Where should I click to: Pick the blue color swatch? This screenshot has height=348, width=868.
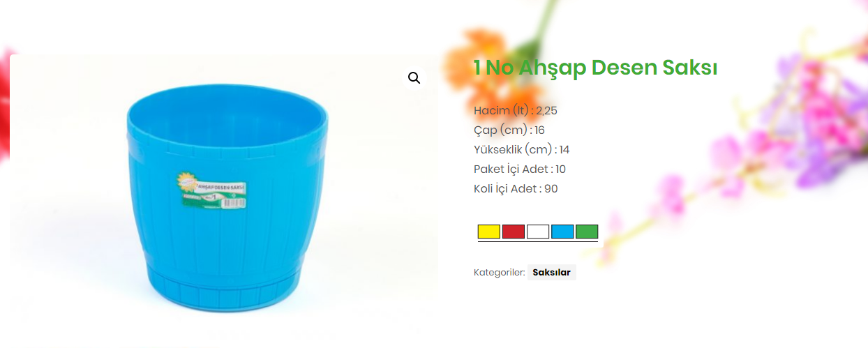point(562,232)
